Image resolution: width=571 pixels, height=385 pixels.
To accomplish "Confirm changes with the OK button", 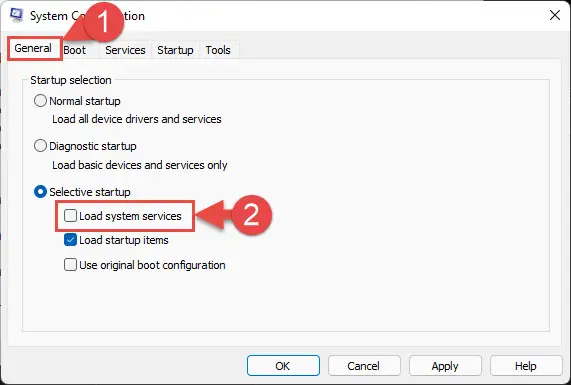I will tap(283, 365).
